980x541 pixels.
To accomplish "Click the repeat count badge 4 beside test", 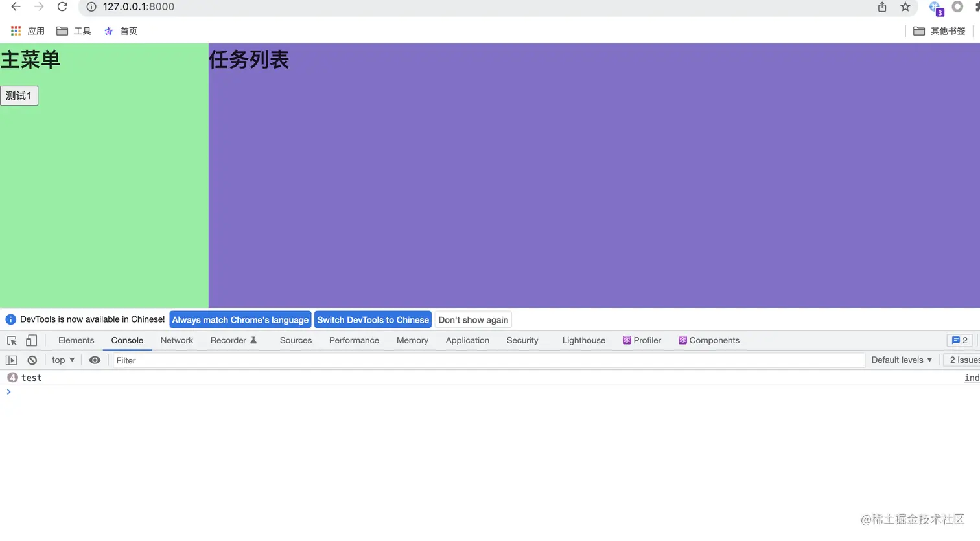I will [12, 378].
